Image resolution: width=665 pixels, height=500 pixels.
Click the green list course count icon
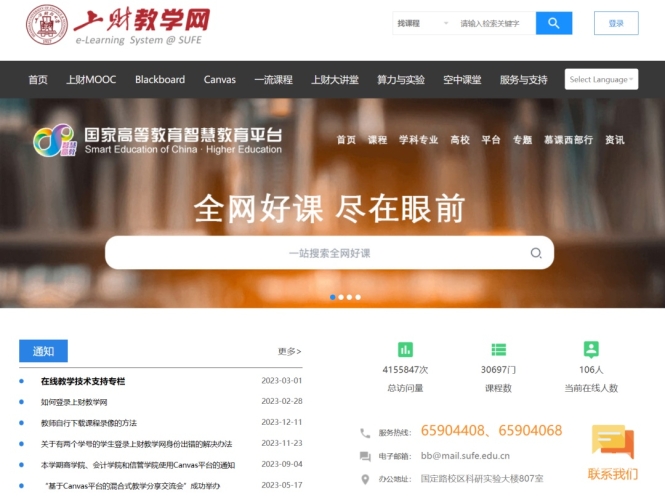point(498,349)
